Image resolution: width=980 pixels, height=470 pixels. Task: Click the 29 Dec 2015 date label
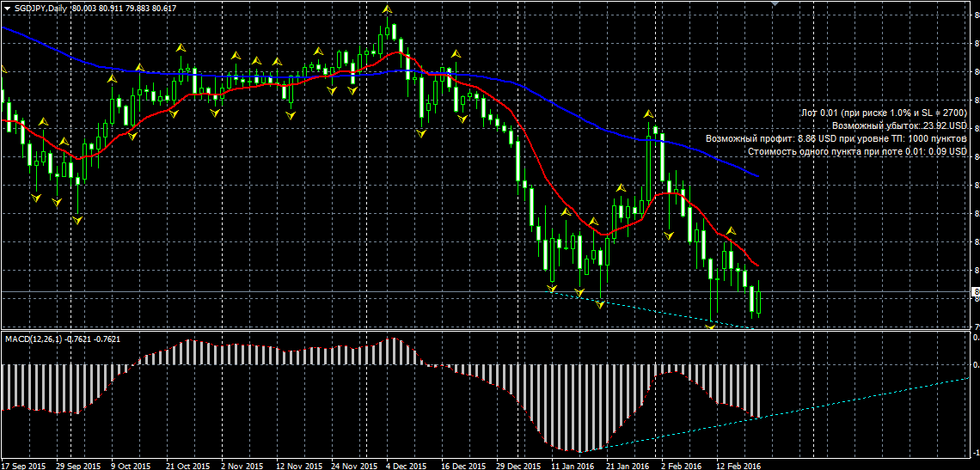pos(518,466)
